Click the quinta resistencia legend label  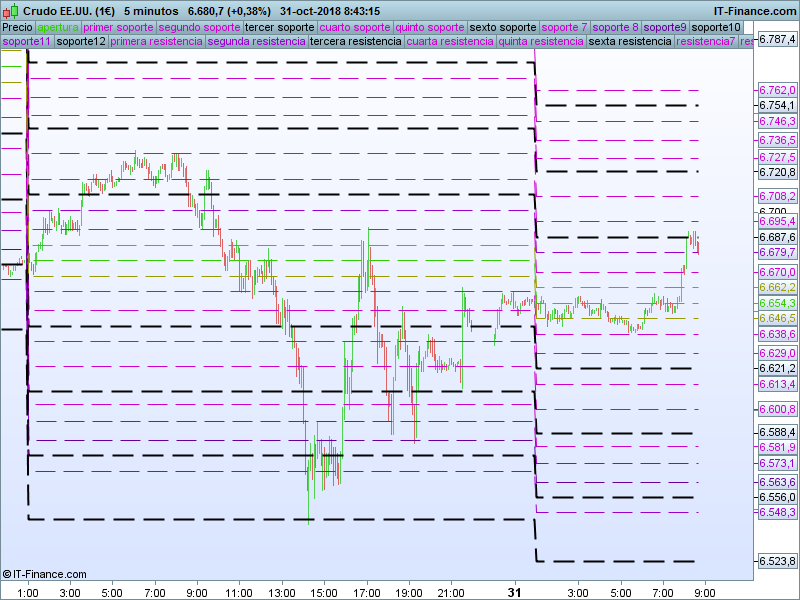click(541, 41)
